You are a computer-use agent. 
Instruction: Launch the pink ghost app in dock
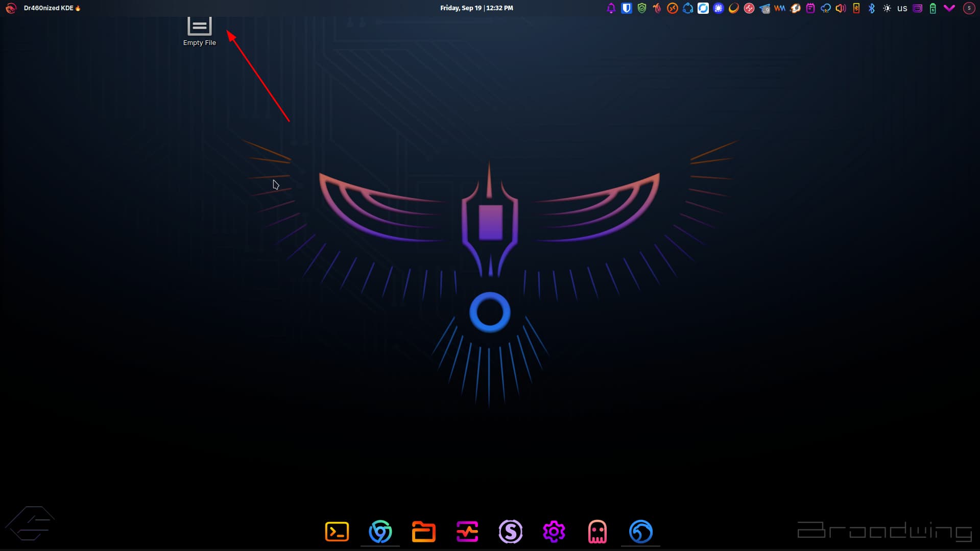click(x=597, y=532)
